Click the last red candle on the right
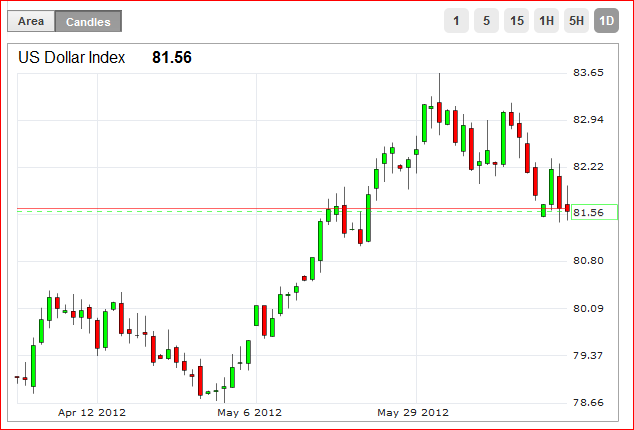Image resolution: width=634 pixels, height=430 pixels. click(x=567, y=208)
